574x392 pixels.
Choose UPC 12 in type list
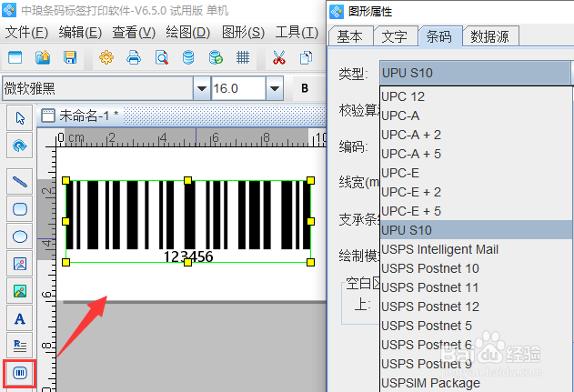476,96
